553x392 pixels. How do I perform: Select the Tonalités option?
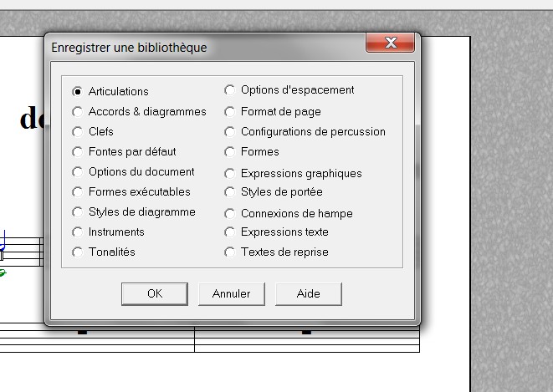point(78,252)
